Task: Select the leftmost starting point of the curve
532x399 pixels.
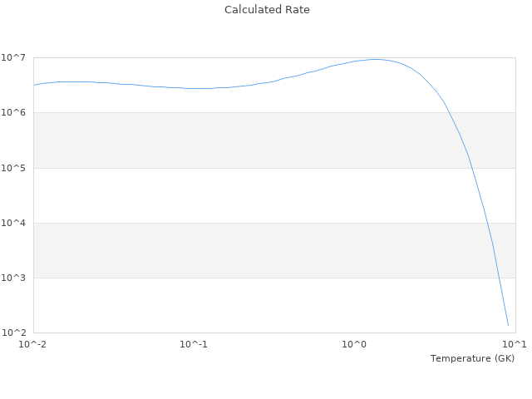Action: [x=33, y=85]
